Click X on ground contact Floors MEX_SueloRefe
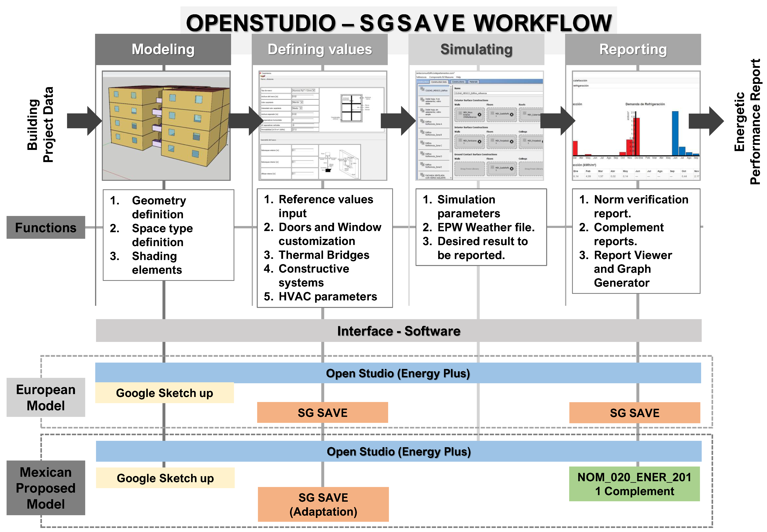The height and width of the screenshot is (532, 767). click(511, 169)
